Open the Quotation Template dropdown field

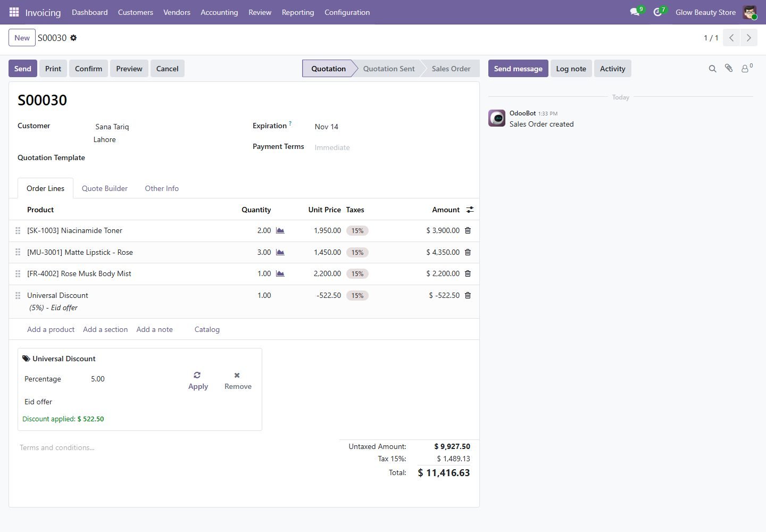[165, 157]
